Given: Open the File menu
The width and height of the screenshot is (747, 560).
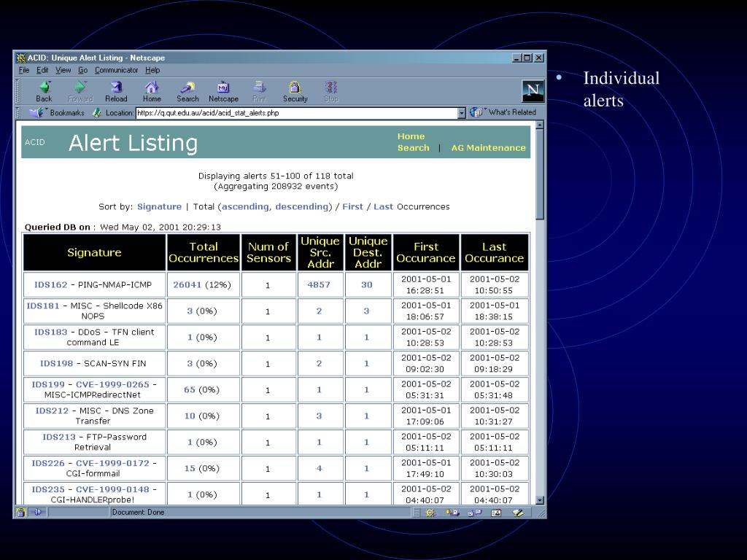Looking at the screenshot, I should click(24, 70).
